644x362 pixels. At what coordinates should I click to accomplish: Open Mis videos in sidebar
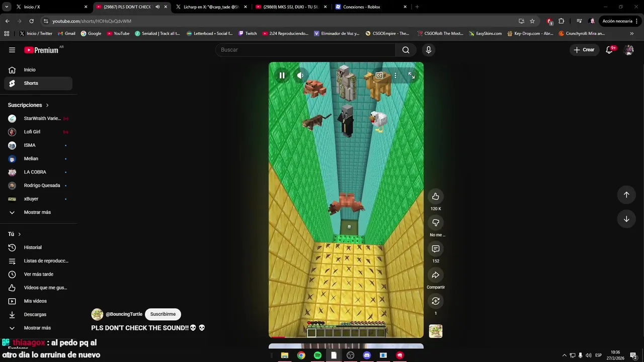38,301
